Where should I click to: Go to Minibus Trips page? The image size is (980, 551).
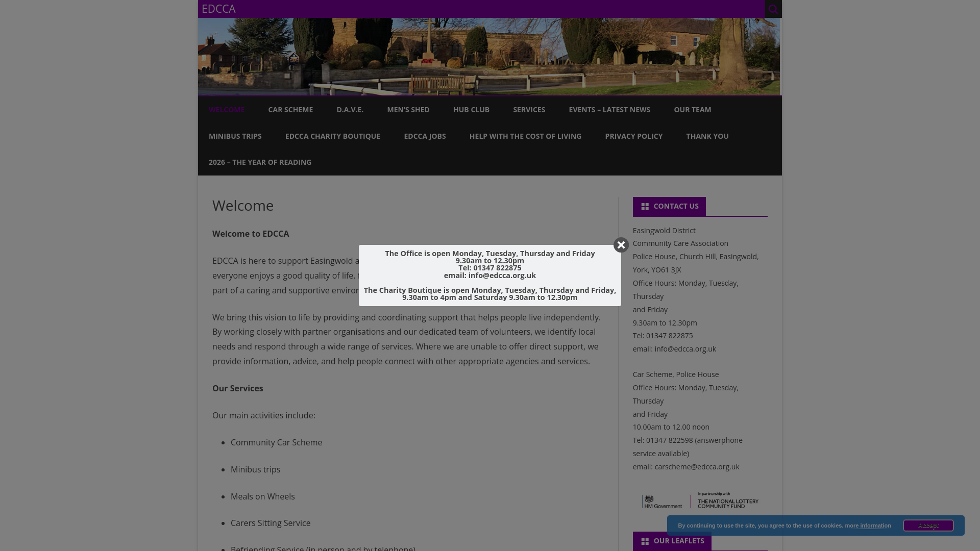[235, 136]
